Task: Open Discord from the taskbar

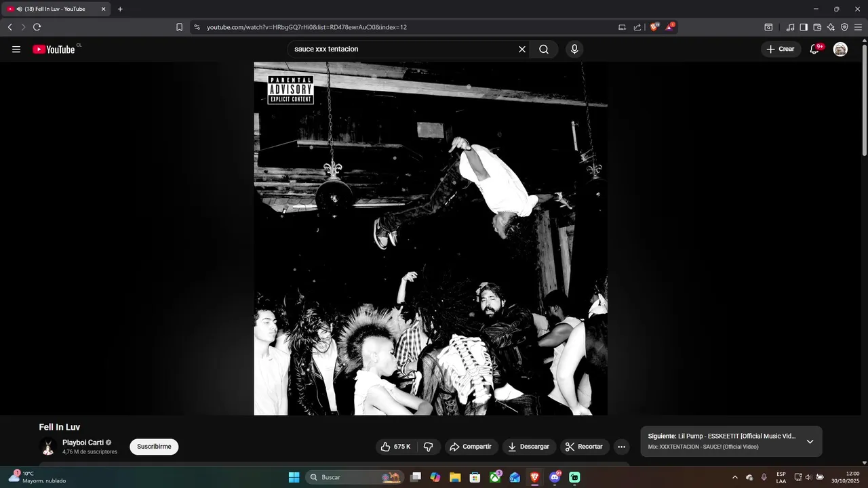Action: (555, 477)
